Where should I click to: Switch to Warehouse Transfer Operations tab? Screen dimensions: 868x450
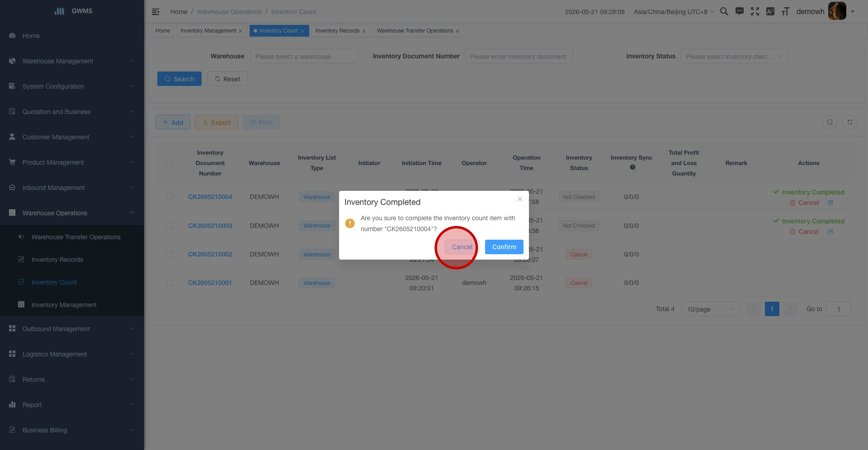(x=419, y=31)
